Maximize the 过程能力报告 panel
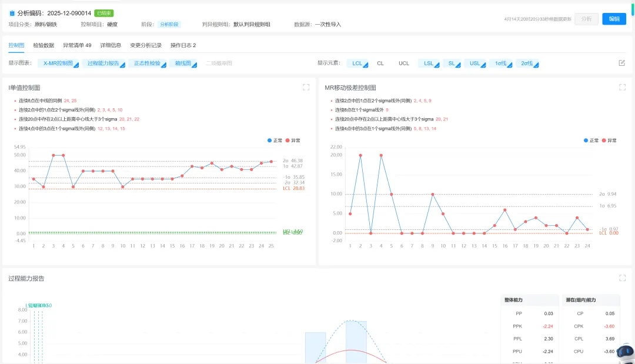635x364 pixels. (x=622, y=278)
